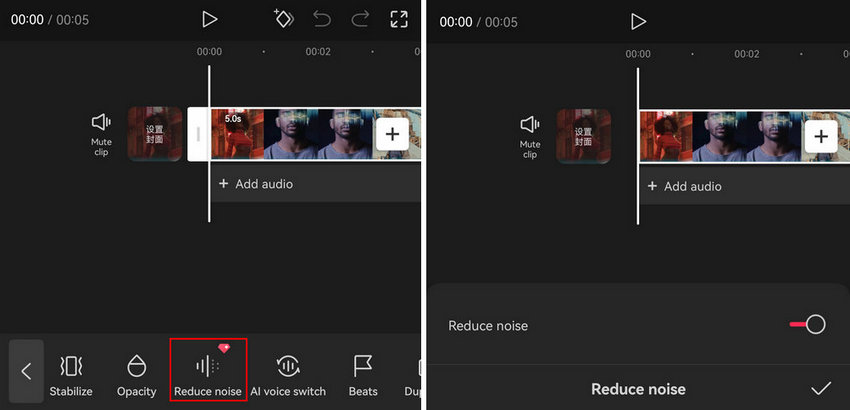Open the AI voice switch tool
This screenshot has width=850, height=410.
coord(288,376)
